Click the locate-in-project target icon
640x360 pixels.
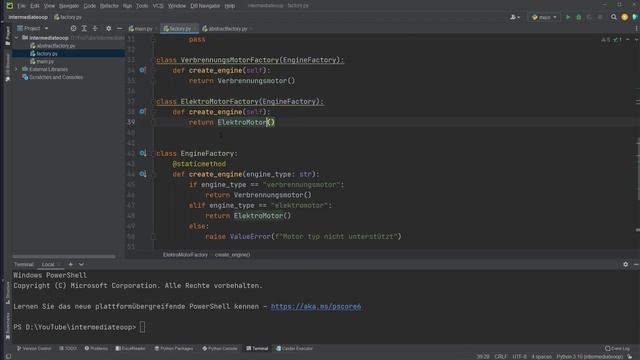[73, 28]
